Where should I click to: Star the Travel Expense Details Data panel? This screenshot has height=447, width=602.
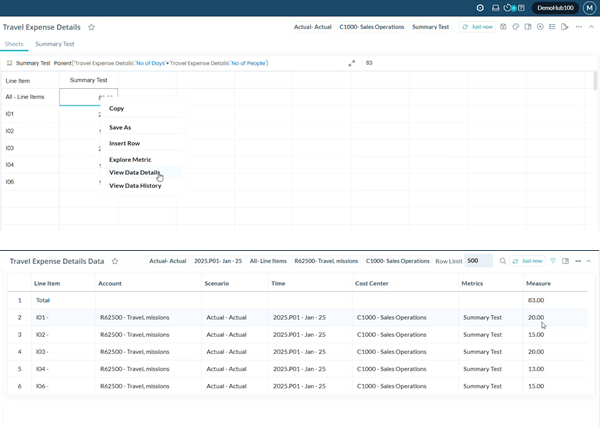[115, 261]
